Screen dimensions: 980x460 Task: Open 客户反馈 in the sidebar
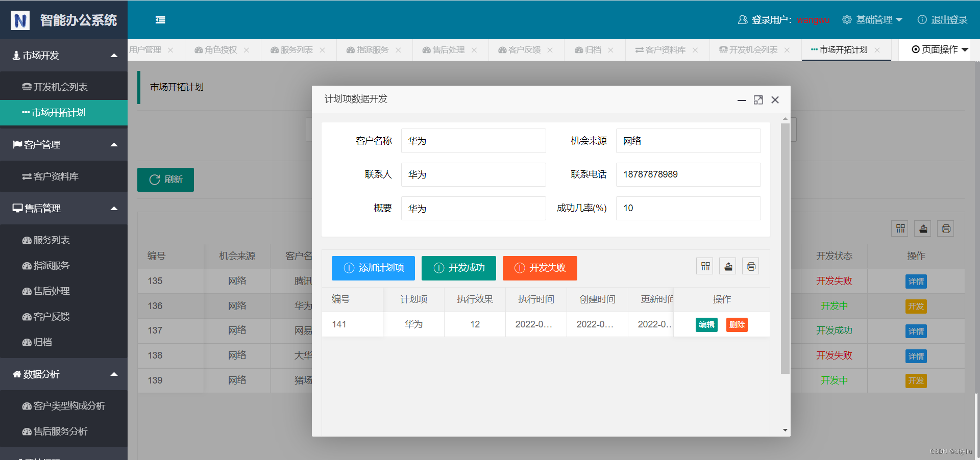64,317
